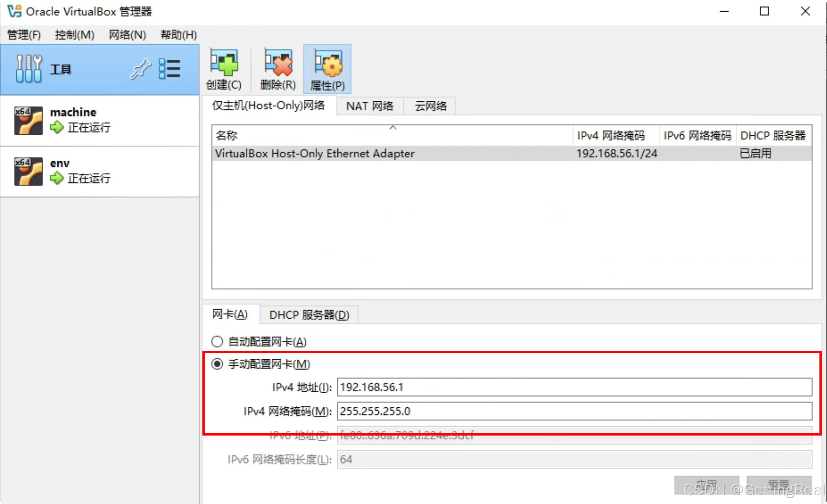Click the DHCP 服务器 column header

pyautogui.click(x=773, y=135)
